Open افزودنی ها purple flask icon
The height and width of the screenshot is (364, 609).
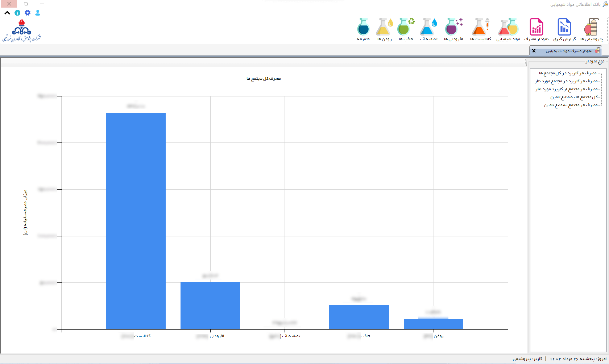[x=453, y=30]
